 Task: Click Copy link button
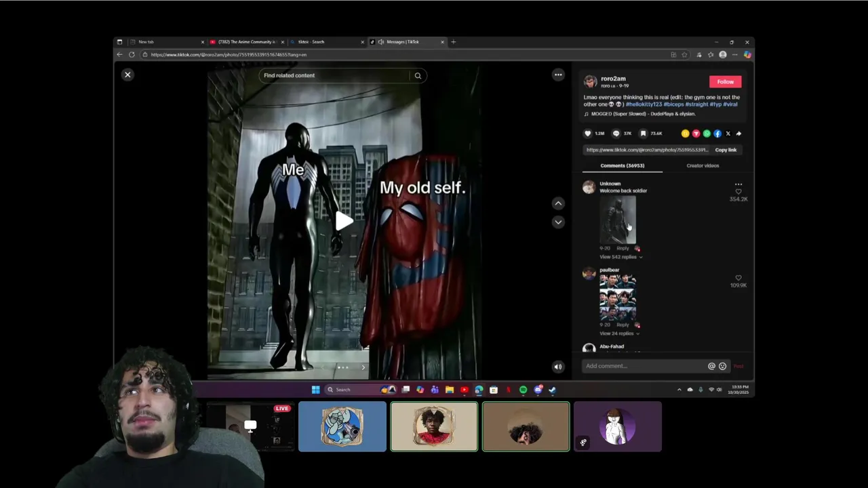726,150
